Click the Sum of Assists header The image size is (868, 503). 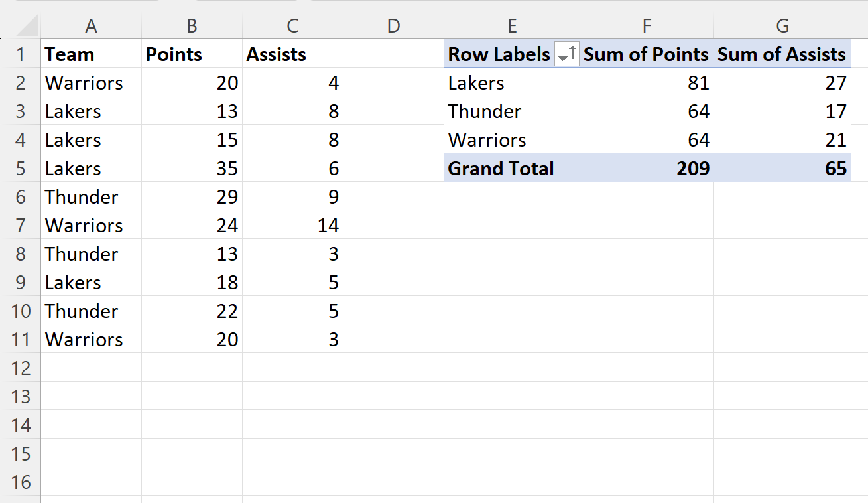pyautogui.click(x=782, y=54)
